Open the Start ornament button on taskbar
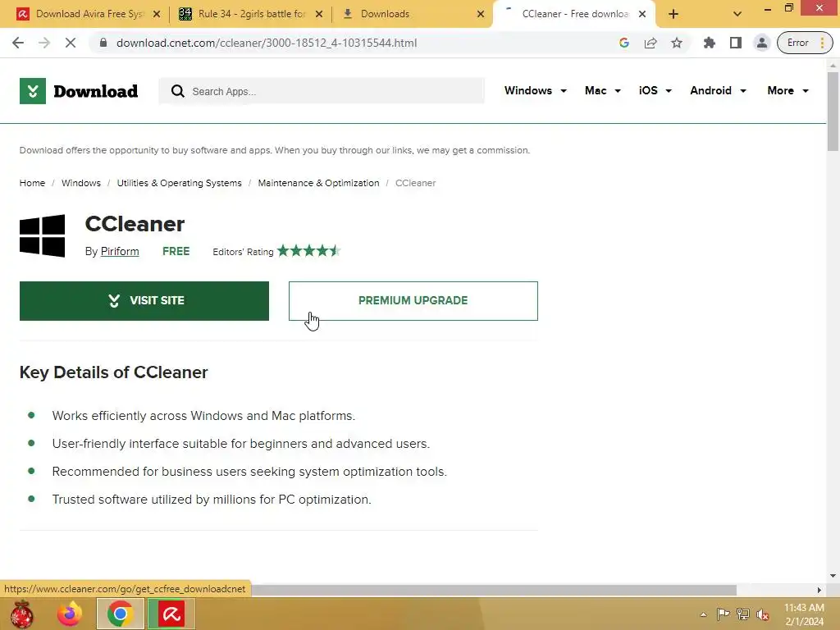 [x=22, y=614]
